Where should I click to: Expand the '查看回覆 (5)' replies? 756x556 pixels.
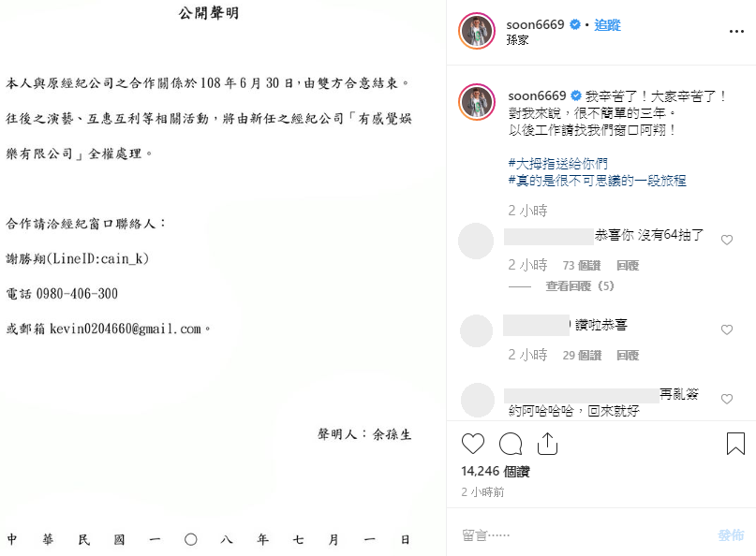[x=580, y=286]
